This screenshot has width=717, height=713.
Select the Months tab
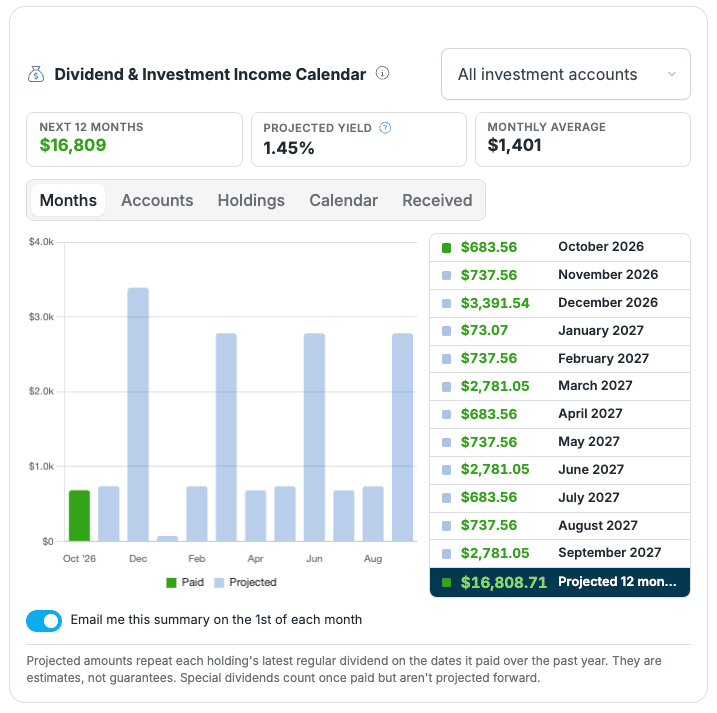[68, 200]
